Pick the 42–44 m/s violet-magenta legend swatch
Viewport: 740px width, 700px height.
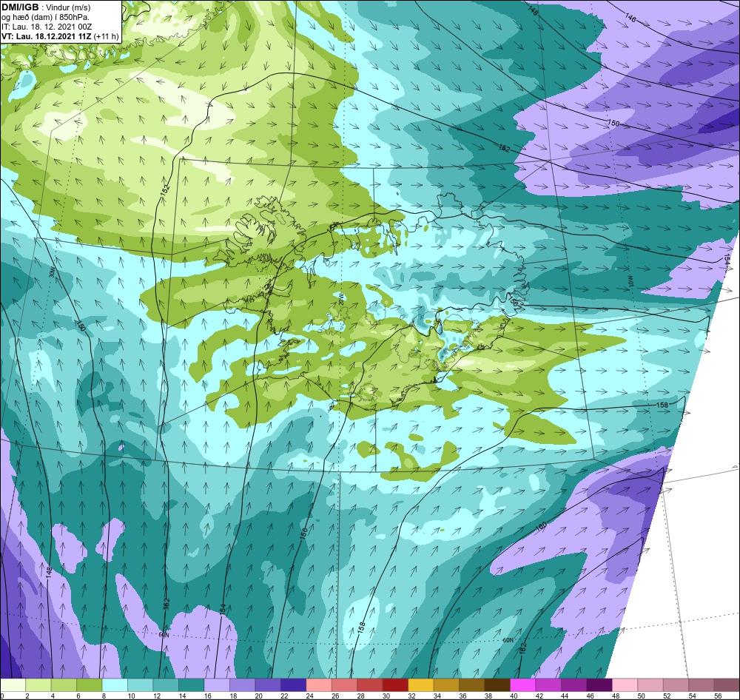pyautogui.click(x=548, y=685)
